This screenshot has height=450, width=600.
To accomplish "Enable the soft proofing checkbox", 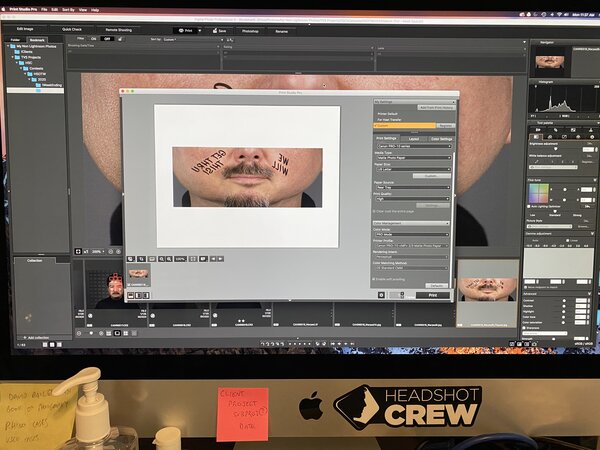I will coord(374,279).
